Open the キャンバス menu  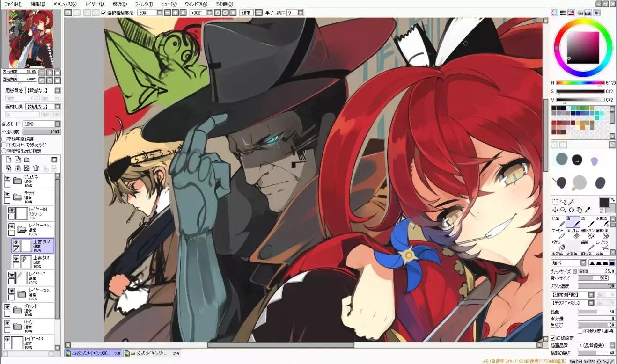click(65, 4)
